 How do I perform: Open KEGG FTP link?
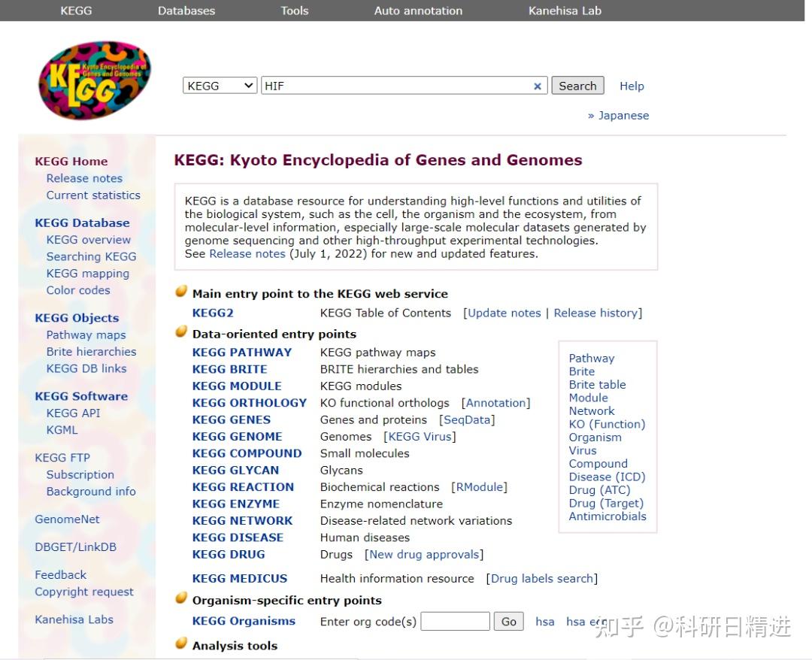coord(62,458)
